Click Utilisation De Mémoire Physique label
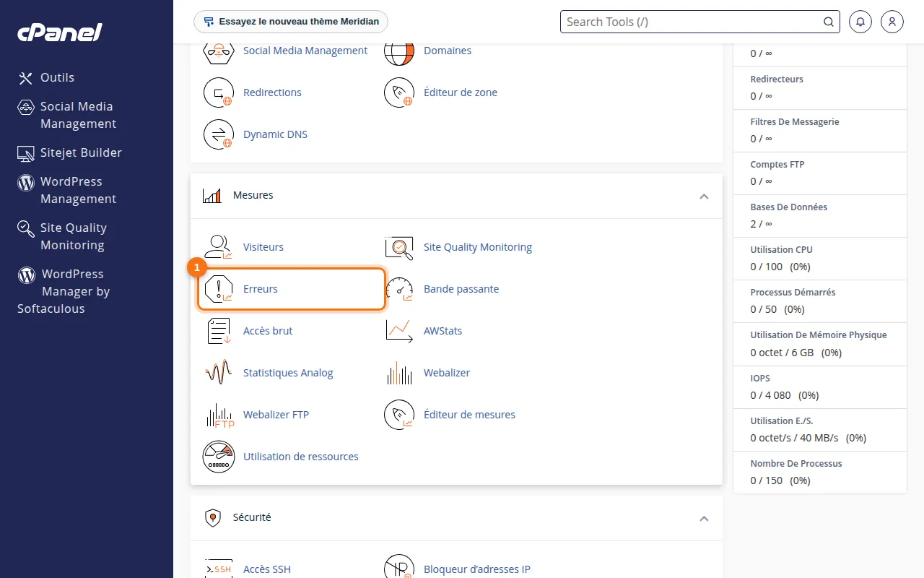This screenshot has width=924, height=578. 819,335
